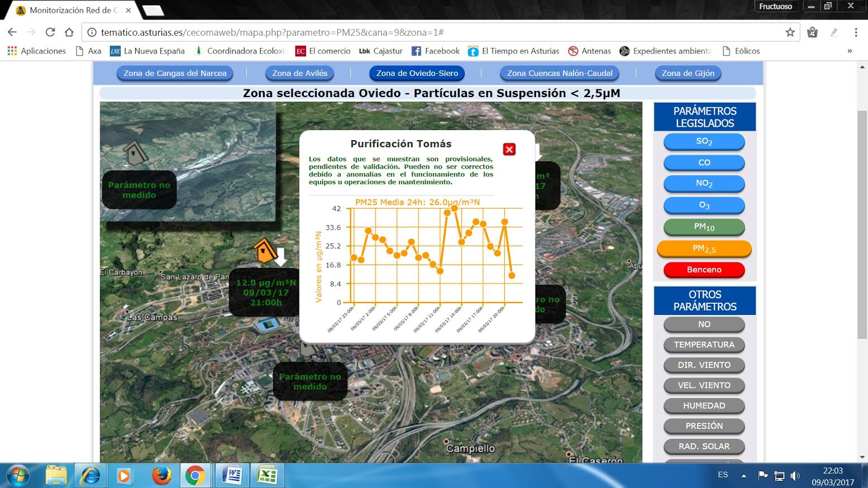Show TEMPERATURA parameter data

(x=704, y=345)
